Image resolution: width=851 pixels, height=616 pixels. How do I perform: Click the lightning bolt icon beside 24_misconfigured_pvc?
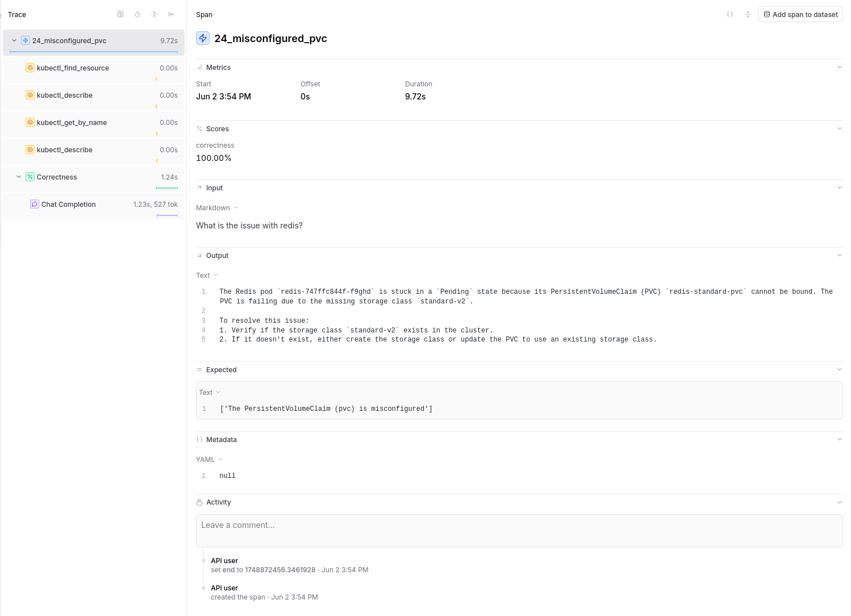pyautogui.click(x=25, y=40)
